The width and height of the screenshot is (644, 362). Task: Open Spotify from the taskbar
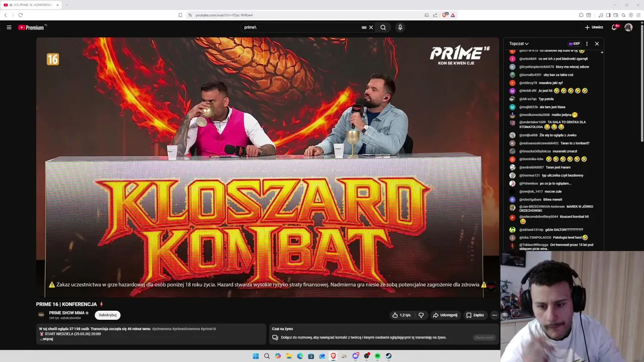pos(377,356)
